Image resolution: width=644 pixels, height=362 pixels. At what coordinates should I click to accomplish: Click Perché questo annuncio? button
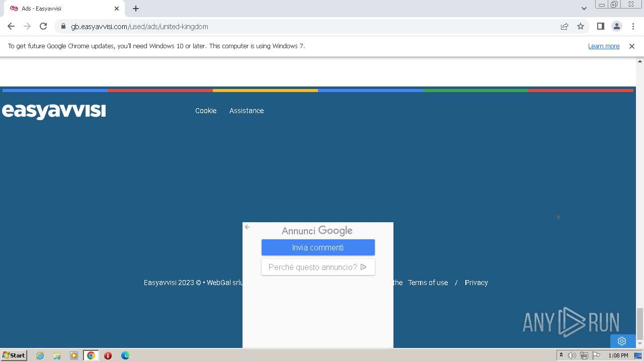[318, 267]
